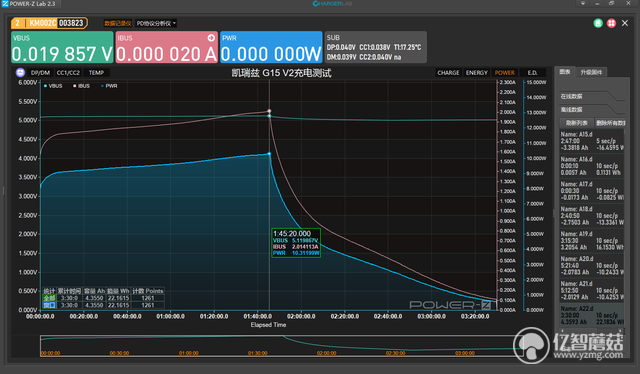640x374 pixels.
Task: Open the title bar dropdown menu icon
Action: [583, 3]
